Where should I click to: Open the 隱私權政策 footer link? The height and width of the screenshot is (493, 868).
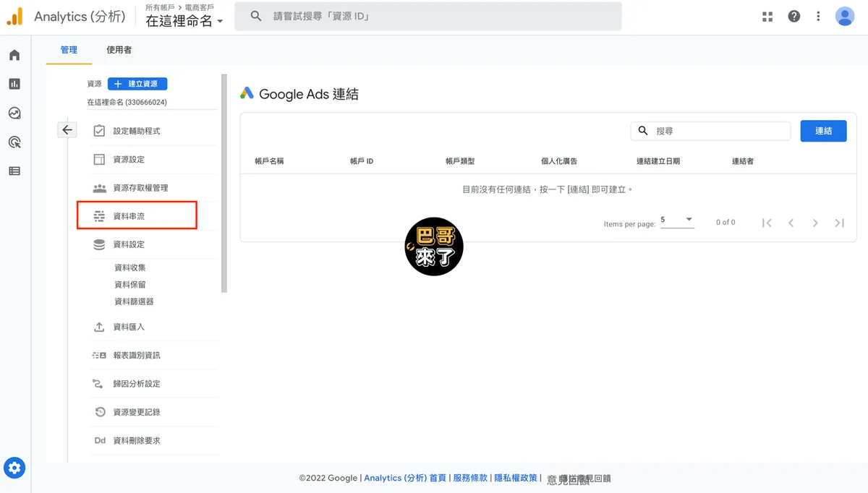pos(516,478)
